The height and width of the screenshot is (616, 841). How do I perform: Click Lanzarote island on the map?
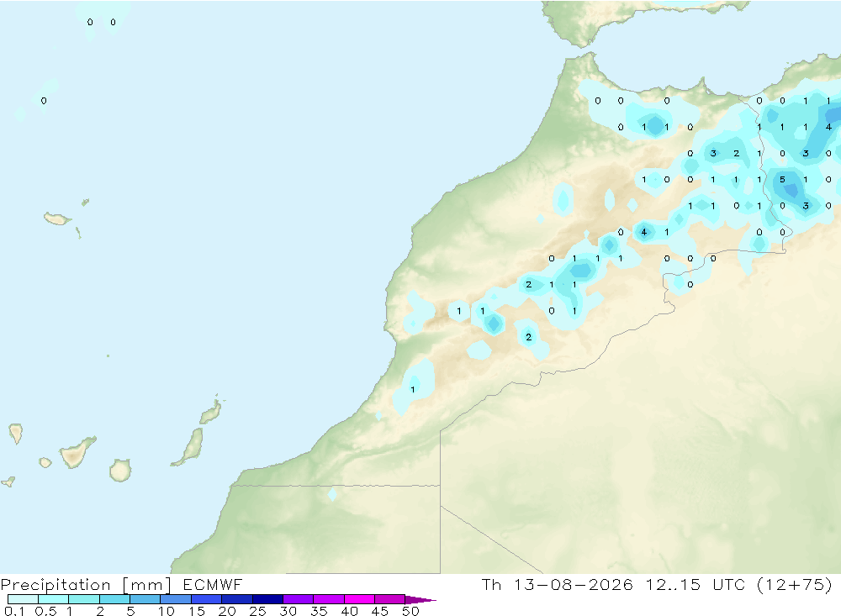click(x=211, y=413)
